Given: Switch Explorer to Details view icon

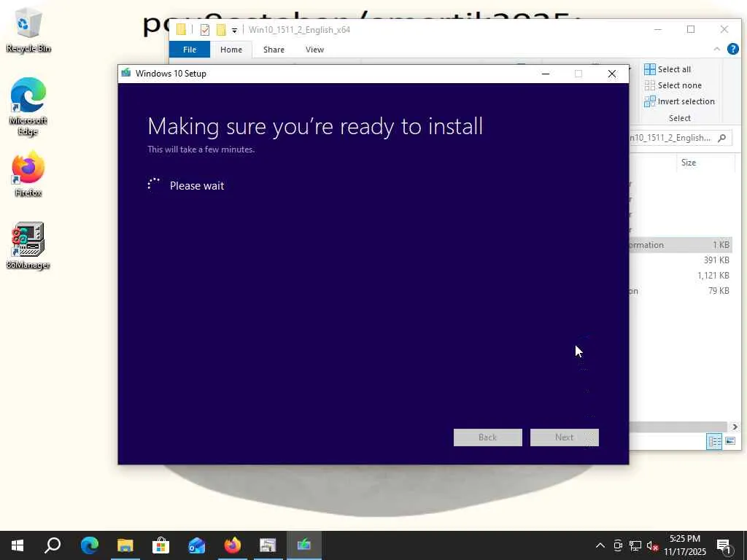Looking at the screenshot, I should [x=714, y=441].
